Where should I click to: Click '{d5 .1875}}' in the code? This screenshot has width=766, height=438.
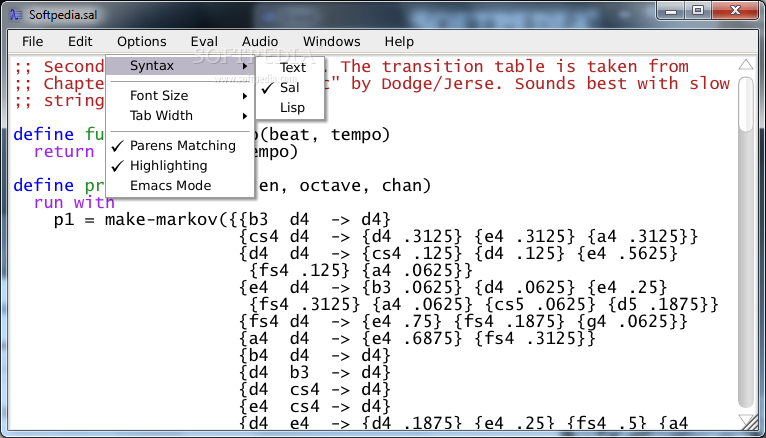pos(663,305)
